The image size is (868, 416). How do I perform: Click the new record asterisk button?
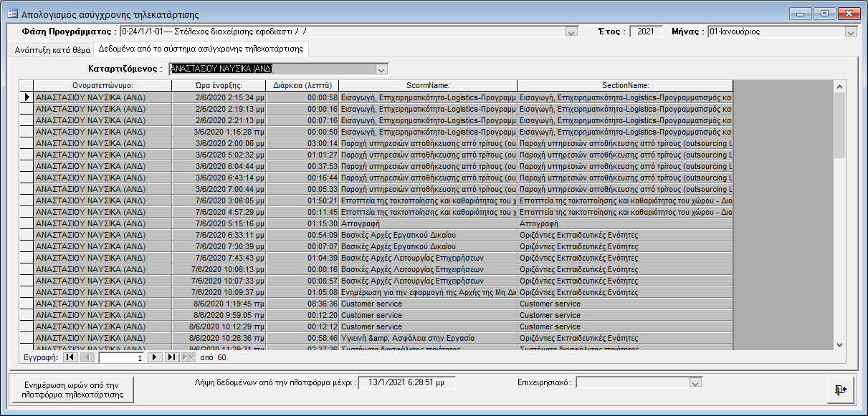188,357
